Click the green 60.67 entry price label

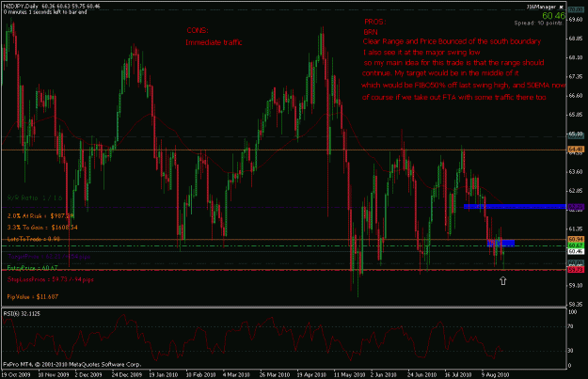pyautogui.click(x=576, y=245)
